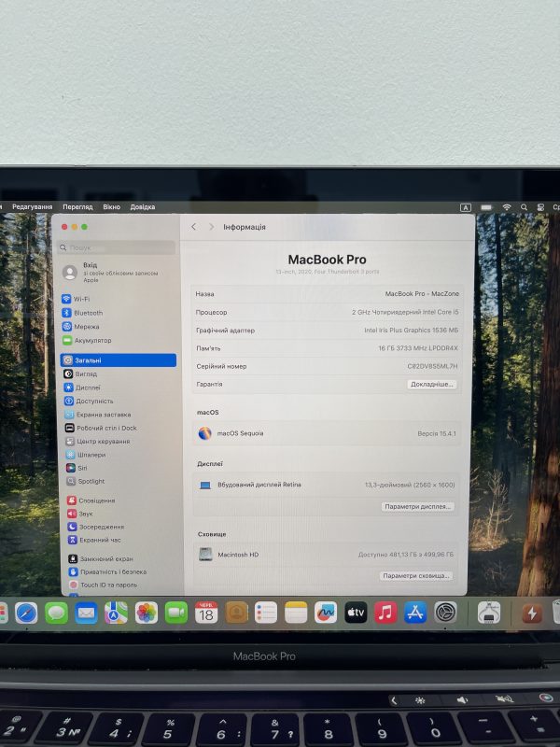Image resolution: width=560 pixels, height=747 pixels.
Task: Open App Store from the Dock
Action: tap(415, 613)
